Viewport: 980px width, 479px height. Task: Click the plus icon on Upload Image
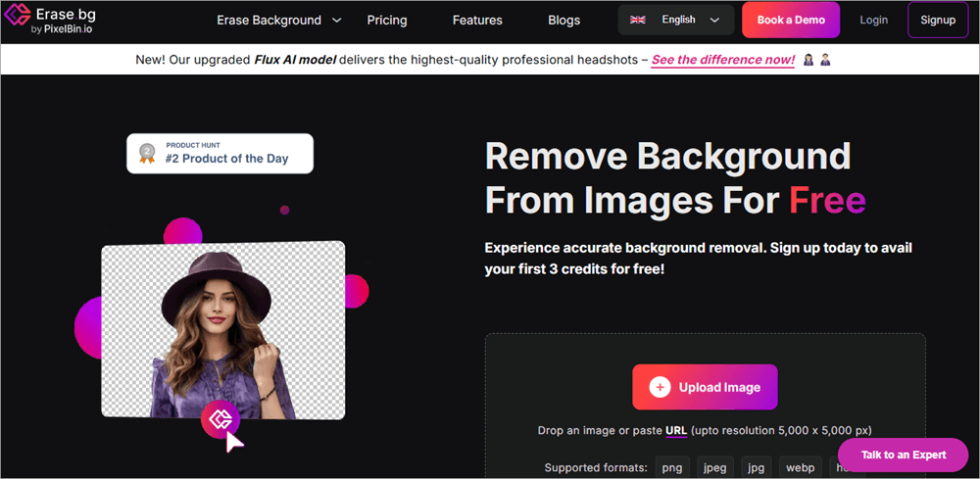point(660,387)
